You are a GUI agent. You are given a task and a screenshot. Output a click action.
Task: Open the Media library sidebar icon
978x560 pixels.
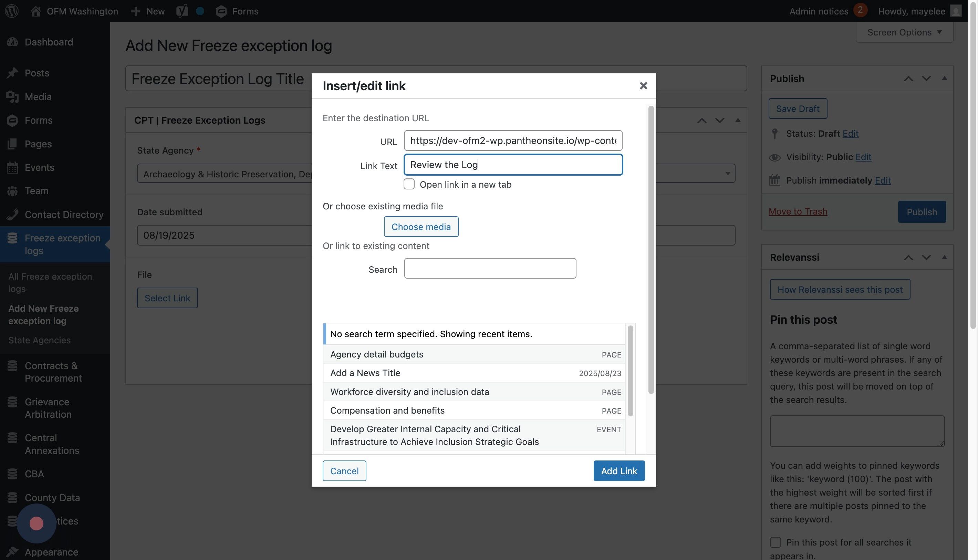pos(12,97)
